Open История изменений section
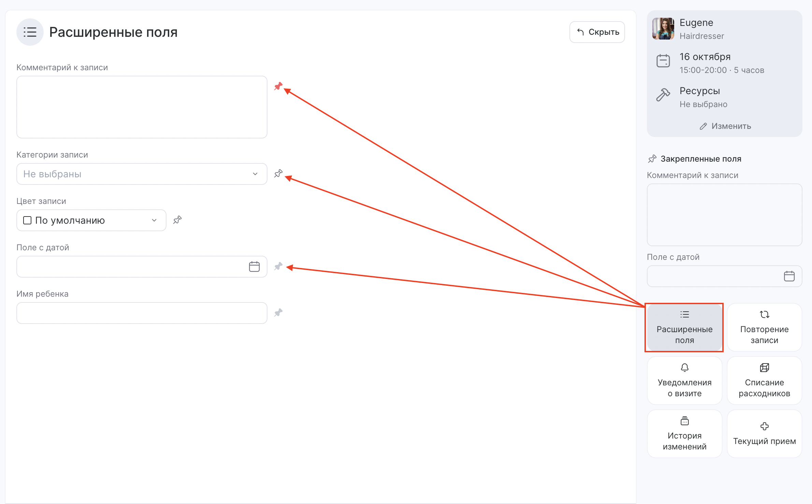 point(684,434)
